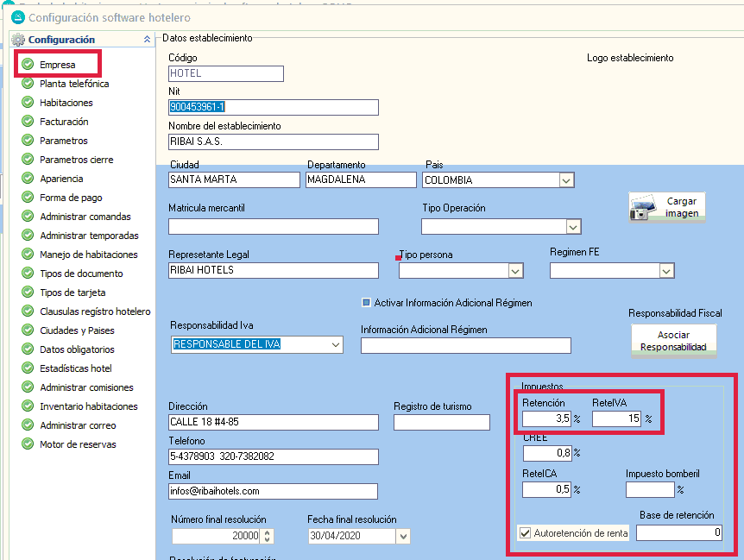Enable Activar Información Adicional Régimen checkbox
Viewport: 744px width, 560px height.
click(367, 303)
